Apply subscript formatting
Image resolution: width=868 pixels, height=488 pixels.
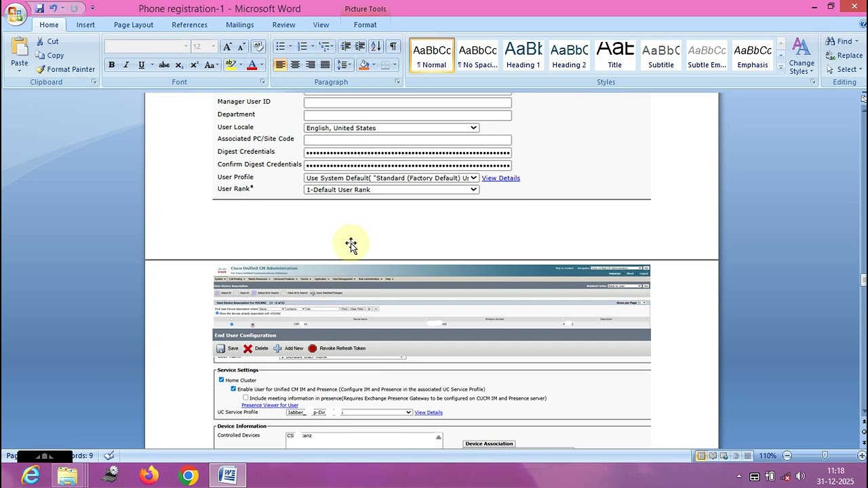(x=180, y=65)
